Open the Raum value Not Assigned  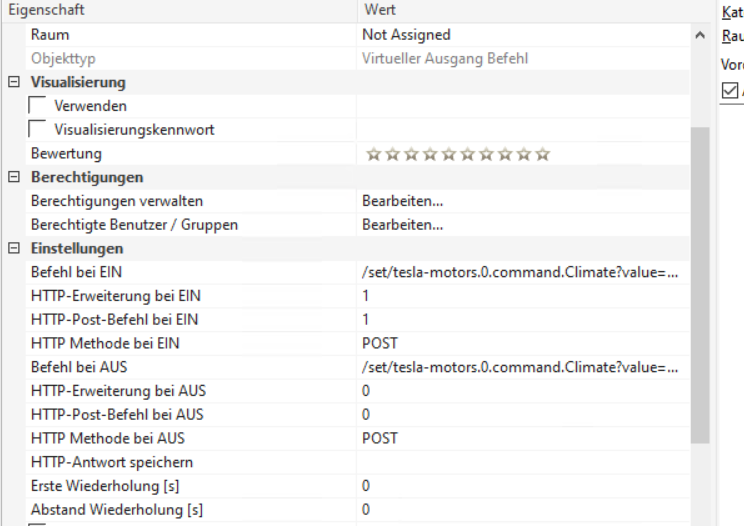tap(406, 35)
